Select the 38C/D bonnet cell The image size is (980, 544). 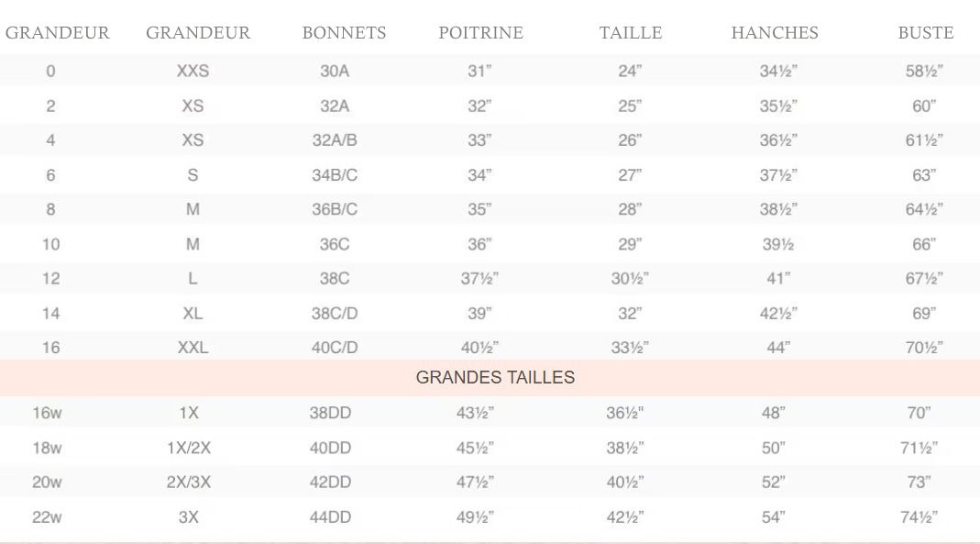335,313
